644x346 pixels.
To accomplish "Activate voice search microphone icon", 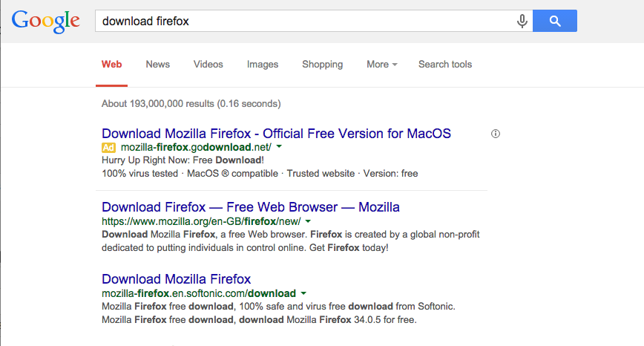I will [522, 21].
